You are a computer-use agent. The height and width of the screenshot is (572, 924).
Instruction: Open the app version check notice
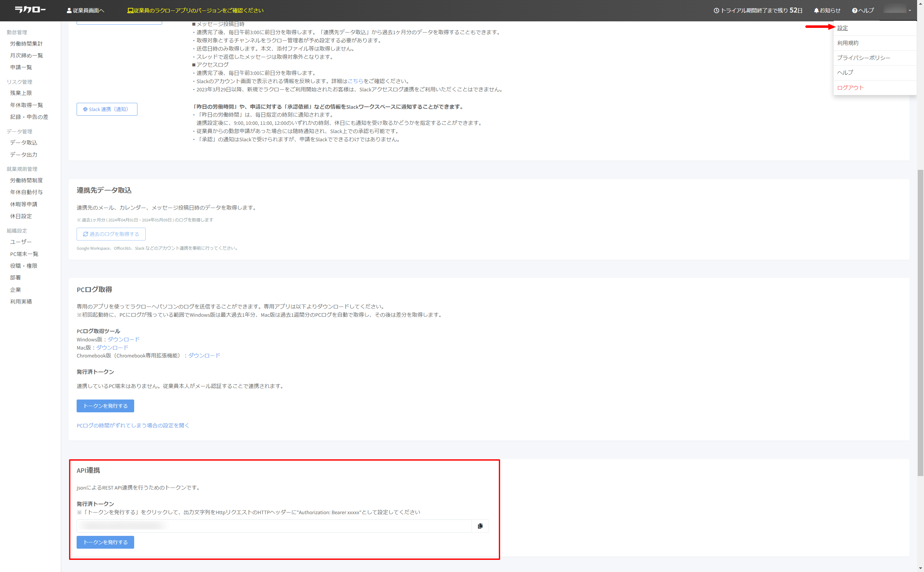click(195, 11)
